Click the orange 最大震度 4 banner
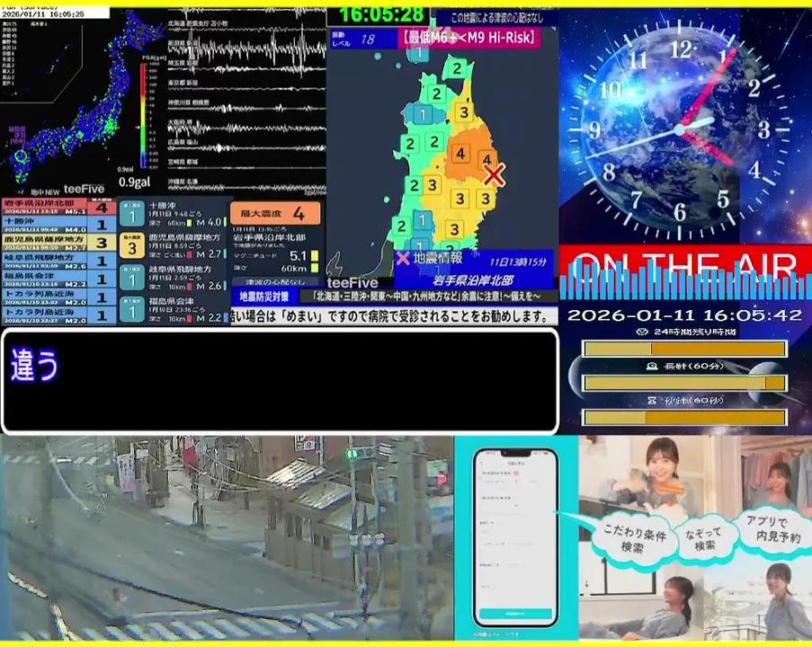 pyautogui.click(x=275, y=213)
